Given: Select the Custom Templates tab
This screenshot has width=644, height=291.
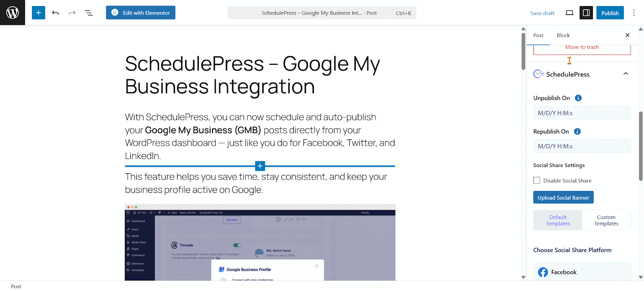Looking at the screenshot, I should (606, 220).
